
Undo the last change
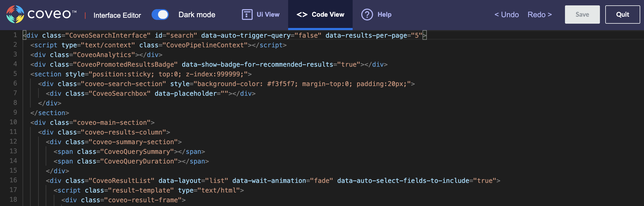point(507,15)
